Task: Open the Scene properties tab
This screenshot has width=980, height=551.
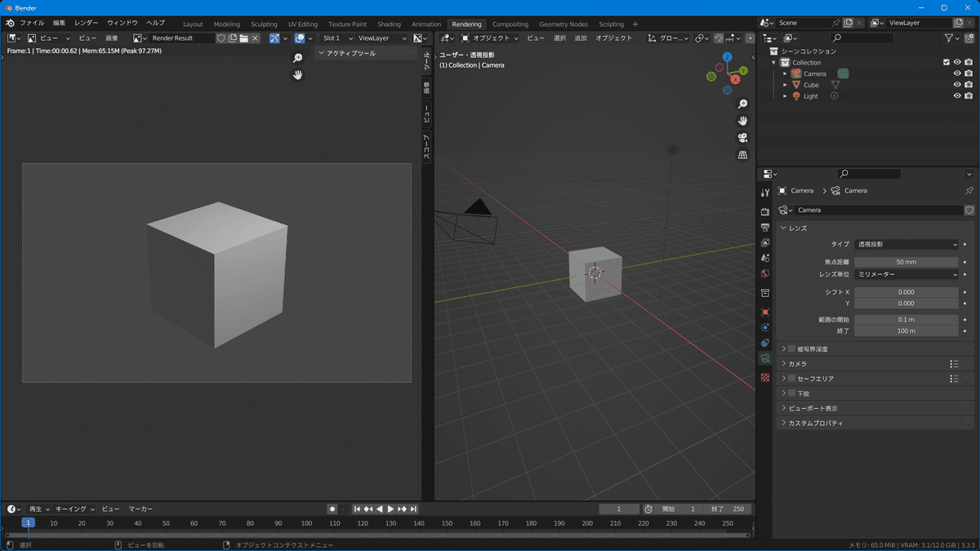Action: (765, 258)
